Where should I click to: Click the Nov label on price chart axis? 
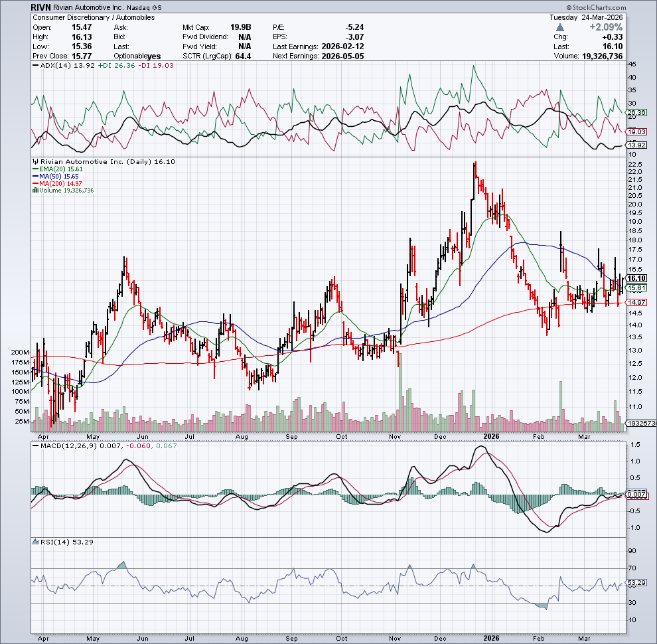click(396, 436)
